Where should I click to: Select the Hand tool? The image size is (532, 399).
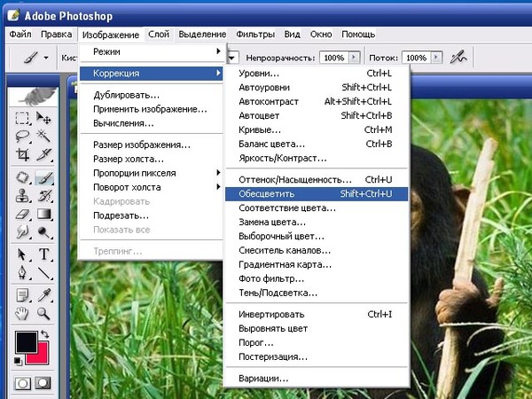22,314
